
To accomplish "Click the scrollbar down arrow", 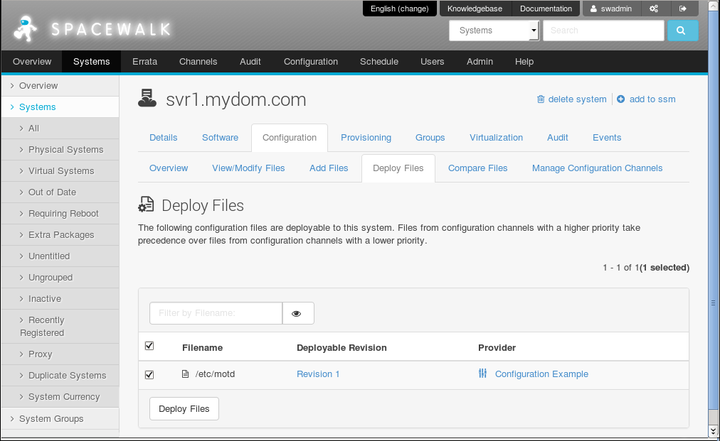I will click(713, 431).
